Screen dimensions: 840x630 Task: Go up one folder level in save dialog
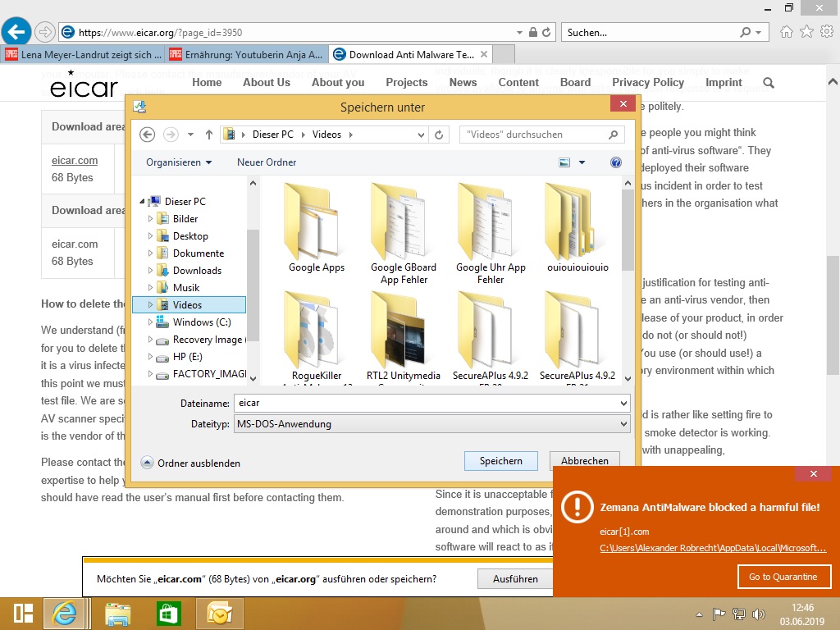(x=209, y=135)
